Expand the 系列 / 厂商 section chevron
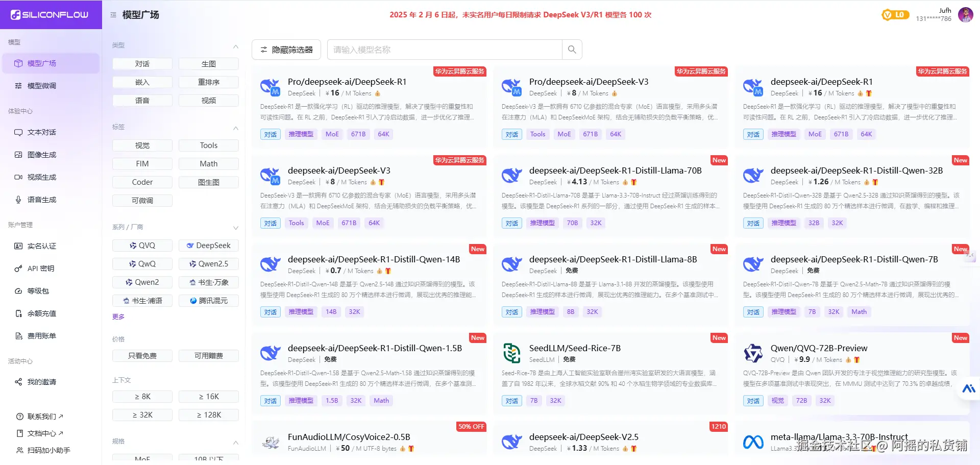The image size is (980, 465). (x=236, y=228)
